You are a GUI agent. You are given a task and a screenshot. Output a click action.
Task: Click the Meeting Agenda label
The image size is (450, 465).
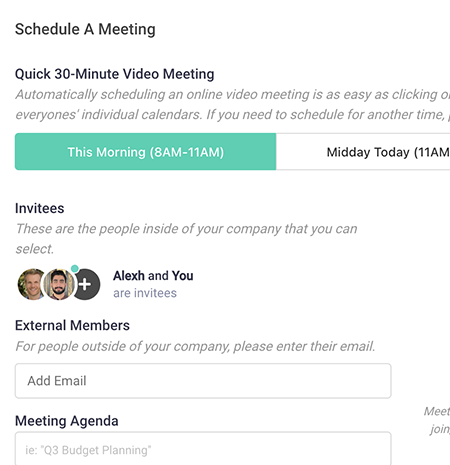pyautogui.click(x=67, y=421)
